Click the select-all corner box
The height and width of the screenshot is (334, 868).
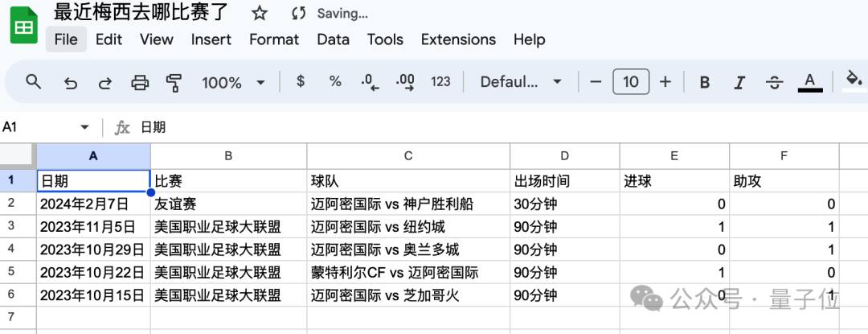[x=18, y=156]
